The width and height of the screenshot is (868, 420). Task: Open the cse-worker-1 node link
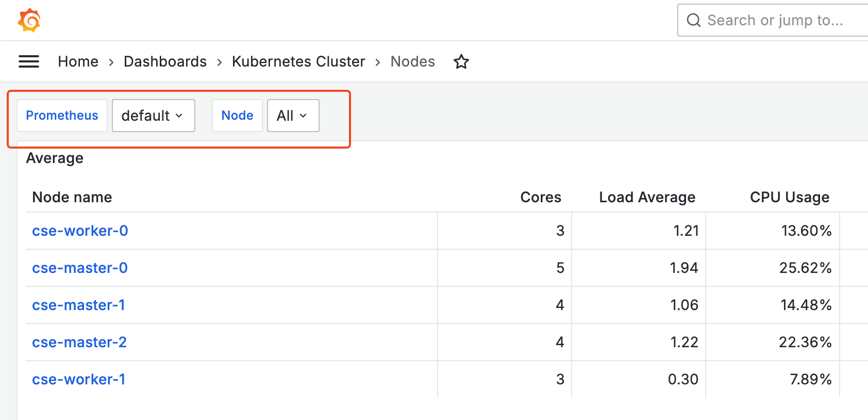click(78, 379)
